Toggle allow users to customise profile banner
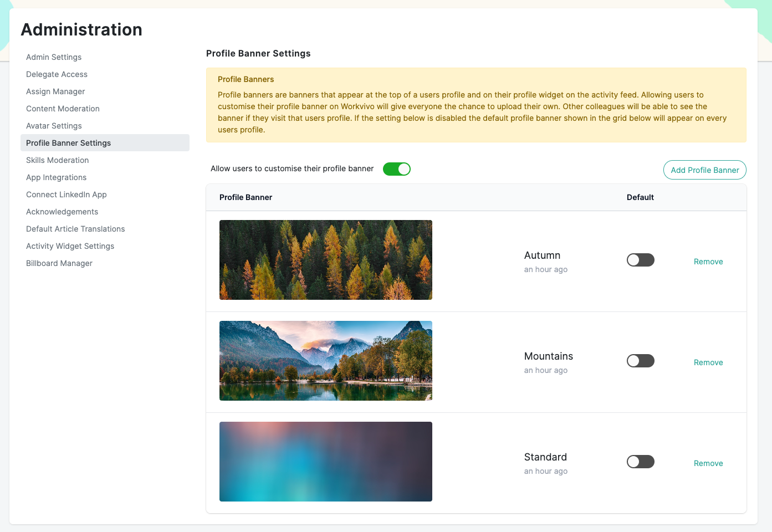The height and width of the screenshot is (532, 772). tap(397, 169)
